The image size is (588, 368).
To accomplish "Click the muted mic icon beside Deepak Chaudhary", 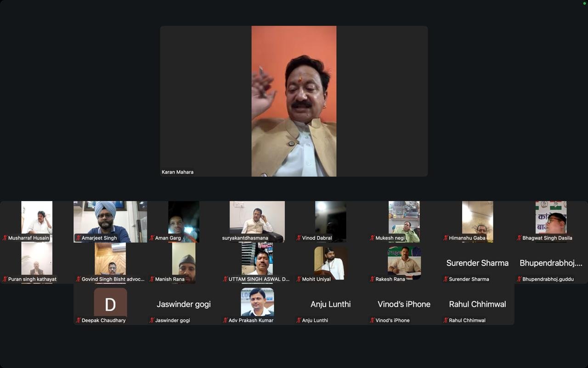I will [79, 320].
